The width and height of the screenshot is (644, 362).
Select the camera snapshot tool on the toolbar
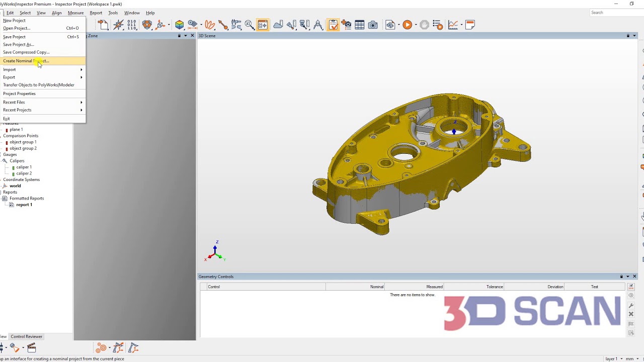point(373,25)
